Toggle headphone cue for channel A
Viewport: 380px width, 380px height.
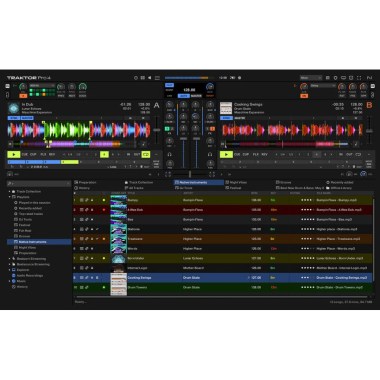(170, 154)
